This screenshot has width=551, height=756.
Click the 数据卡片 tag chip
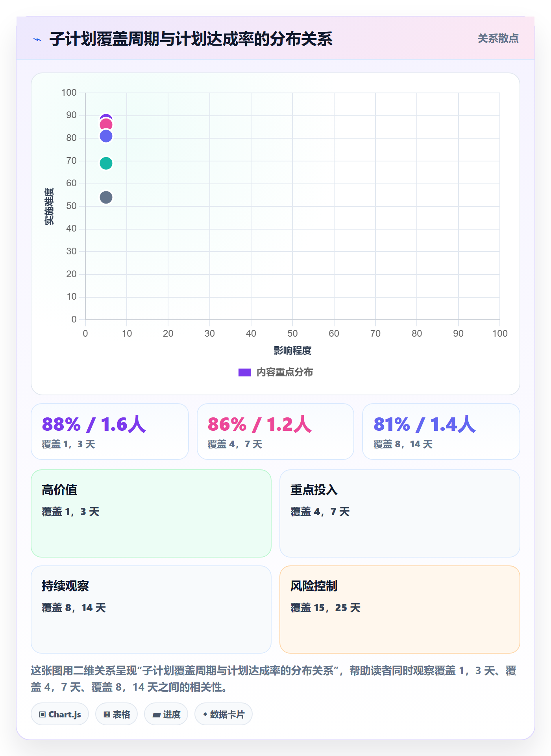click(224, 714)
